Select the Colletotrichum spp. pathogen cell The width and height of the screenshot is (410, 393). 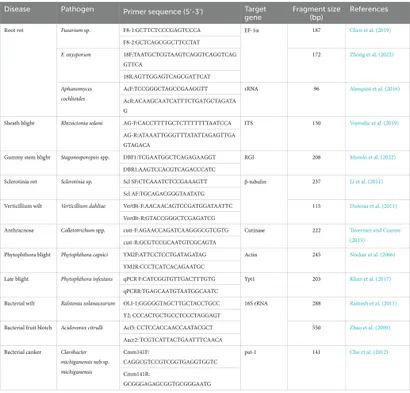point(83,230)
